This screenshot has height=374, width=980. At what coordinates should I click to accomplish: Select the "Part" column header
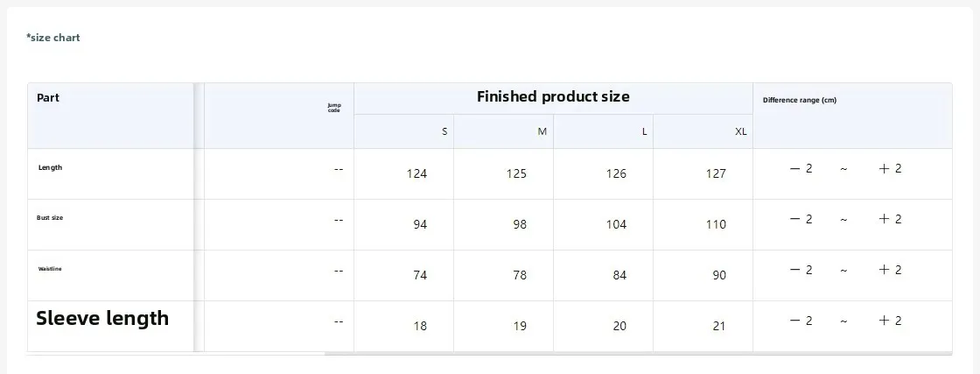(48, 98)
